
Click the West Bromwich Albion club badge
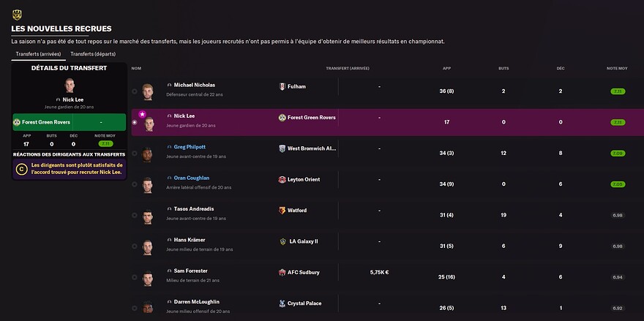[x=282, y=148]
